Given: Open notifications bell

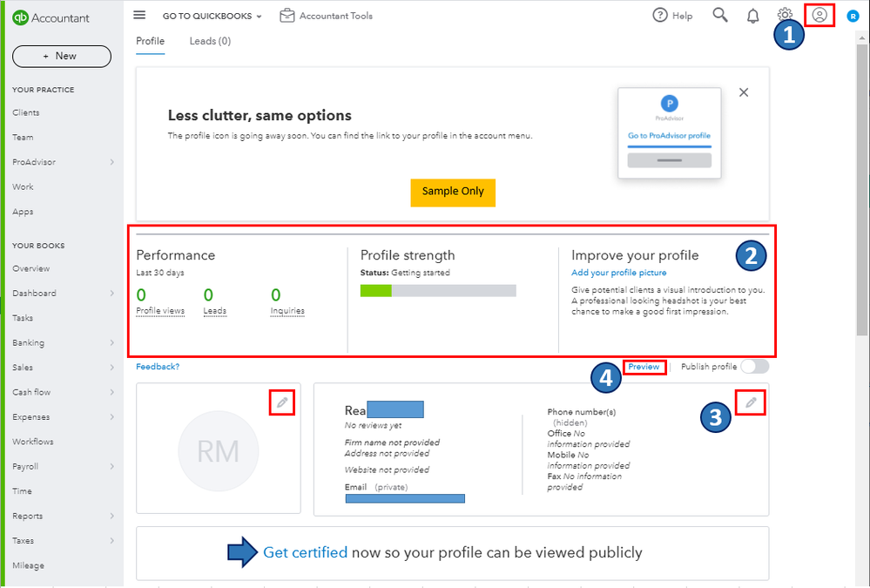Looking at the screenshot, I should [752, 16].
